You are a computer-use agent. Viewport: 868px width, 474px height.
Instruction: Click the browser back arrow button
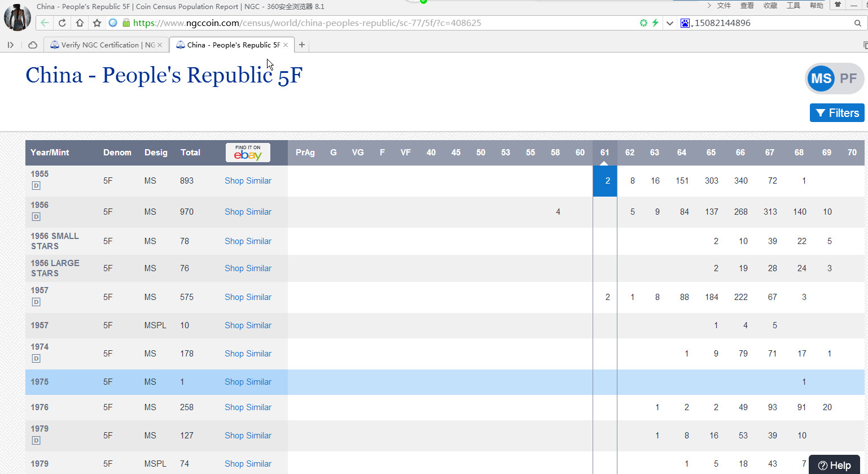[x=45, y=23]
